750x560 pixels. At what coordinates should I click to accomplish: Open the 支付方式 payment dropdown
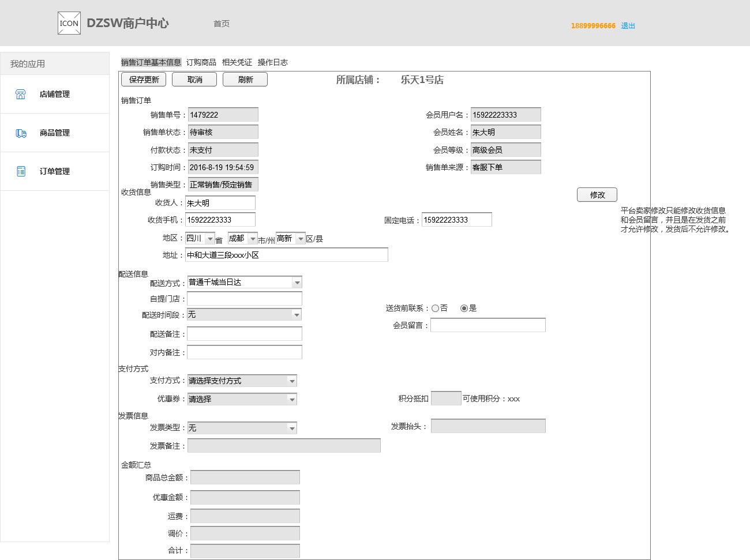pos(242,381)
